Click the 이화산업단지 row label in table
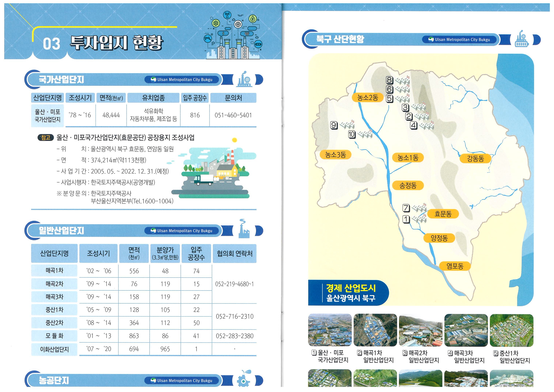This screenshot has height=392, width=554. coord(54,349)
